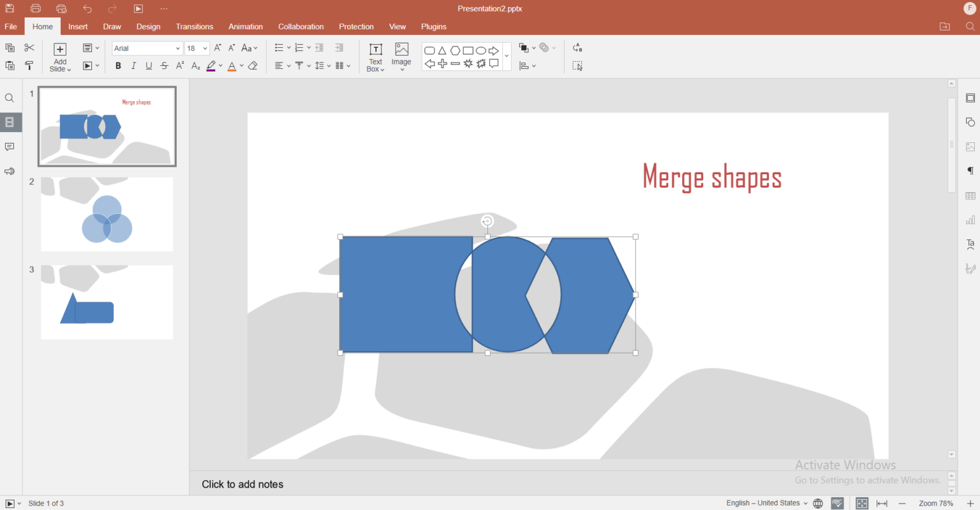Click the Image insert button
Screen dimensions: 980x510
click(401, 57)
